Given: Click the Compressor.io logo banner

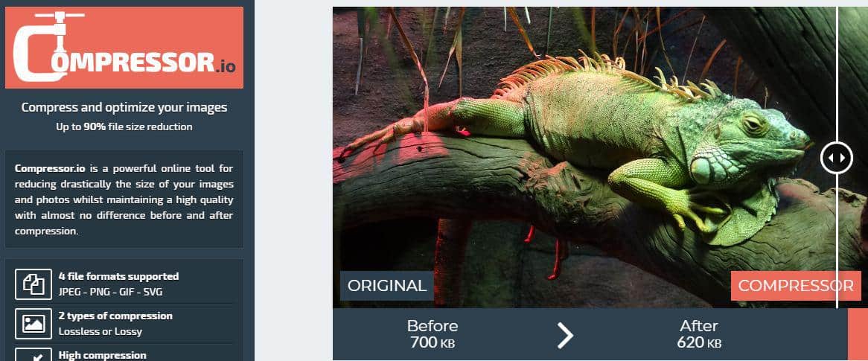Looking at the screenshot, I should pos(124,48).
